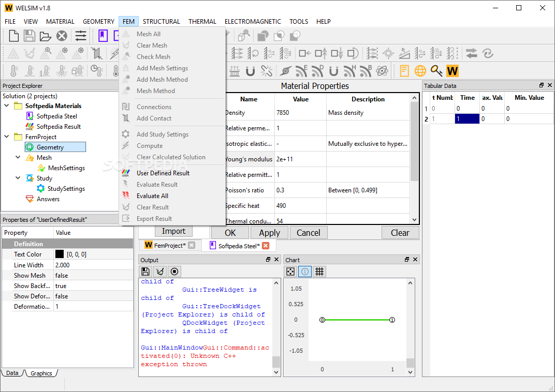Viewport: 555px width, 392px height.
Task: Click the contact faces toolbar icon
Action: coord(97,54)
